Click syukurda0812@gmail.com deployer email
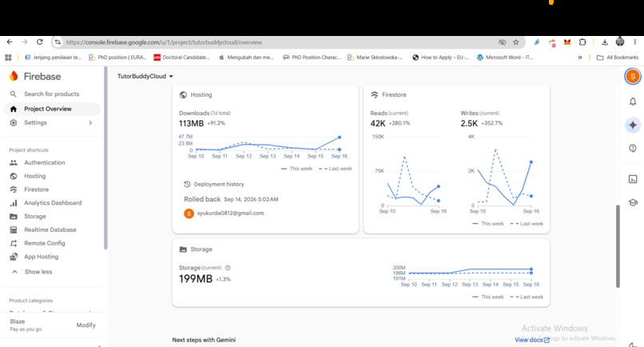 click(x=230, y=213)
